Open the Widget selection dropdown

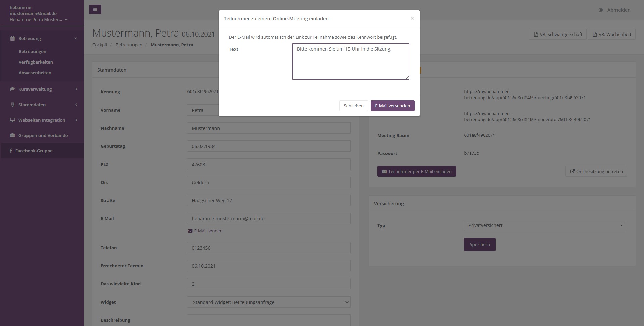[x=268, y=302]
